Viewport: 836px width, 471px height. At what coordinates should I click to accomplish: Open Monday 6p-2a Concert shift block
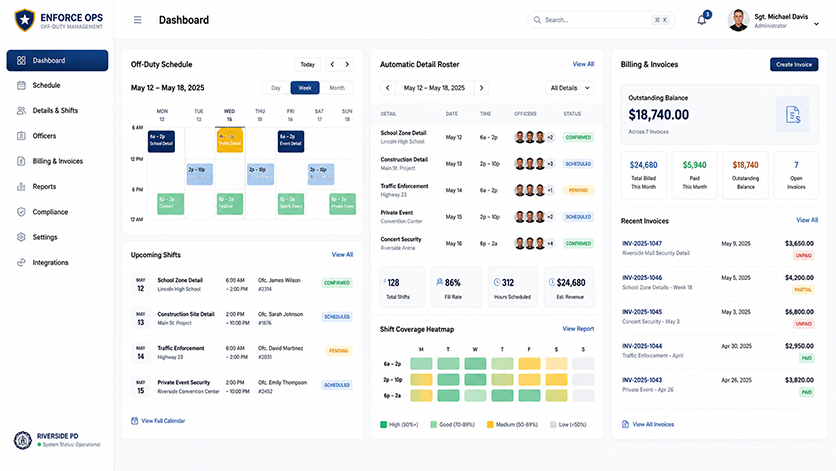pos(171,204)
